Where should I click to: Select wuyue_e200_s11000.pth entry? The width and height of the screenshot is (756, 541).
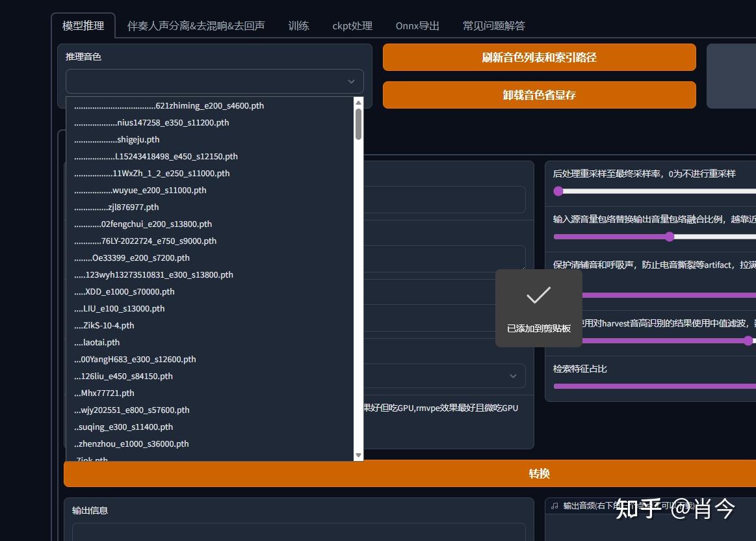[x=210, y=190]
